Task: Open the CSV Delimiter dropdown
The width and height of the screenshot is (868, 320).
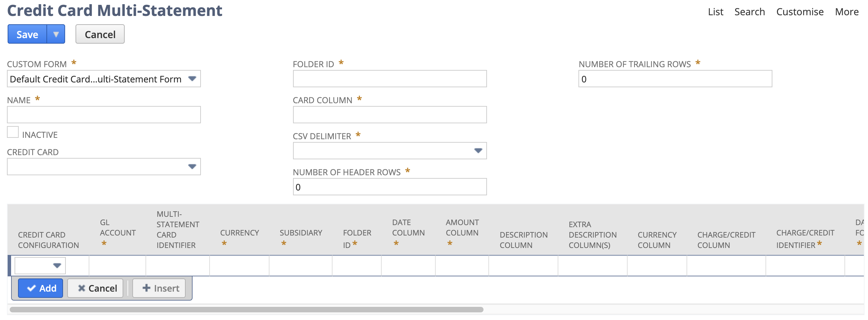Action: 479,151
